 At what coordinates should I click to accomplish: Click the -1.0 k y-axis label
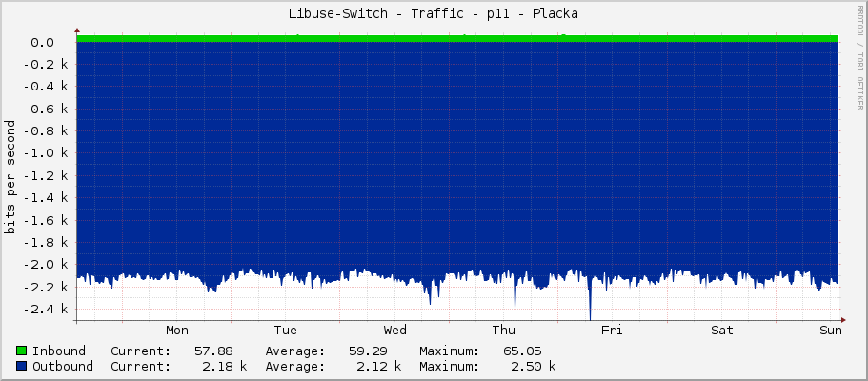[46, 153]
